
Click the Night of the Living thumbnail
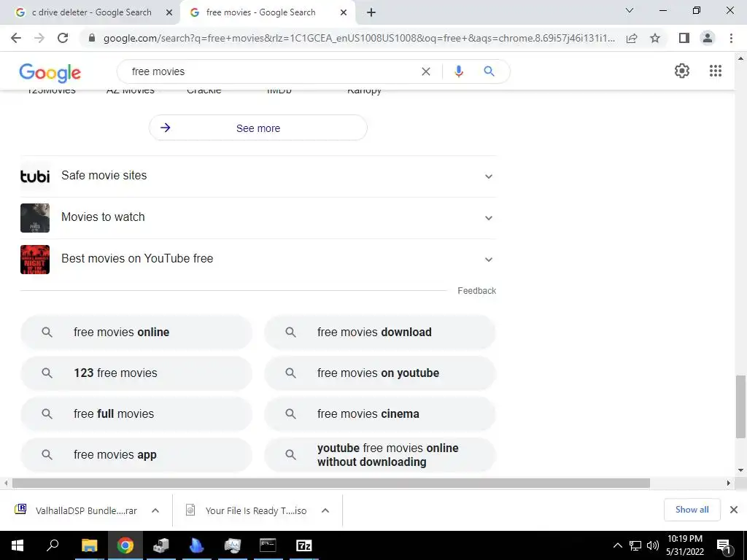(x=35, y=260)
